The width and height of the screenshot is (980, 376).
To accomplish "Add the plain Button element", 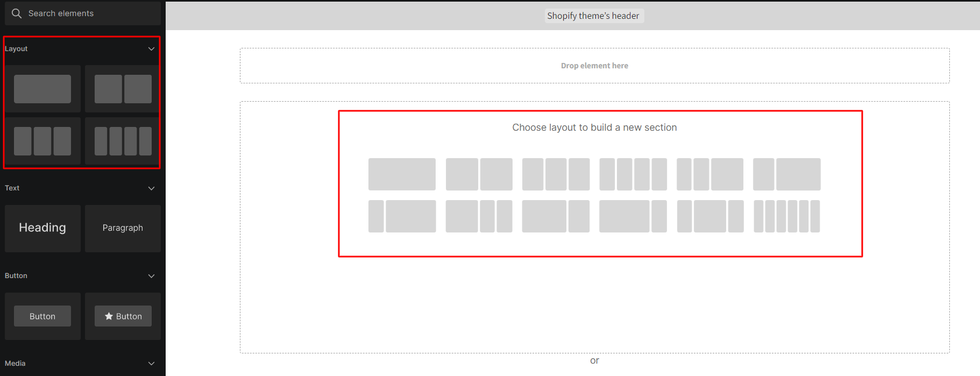I will click(x=42, y=316).
